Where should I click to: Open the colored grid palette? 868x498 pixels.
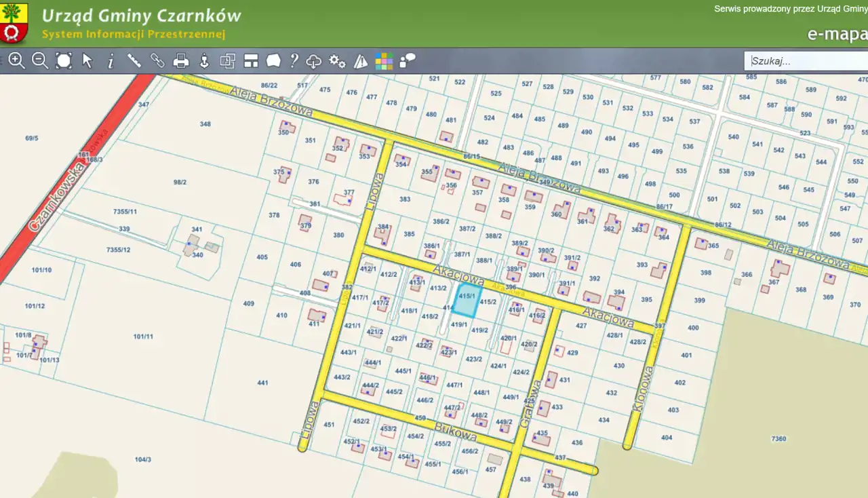384,61
